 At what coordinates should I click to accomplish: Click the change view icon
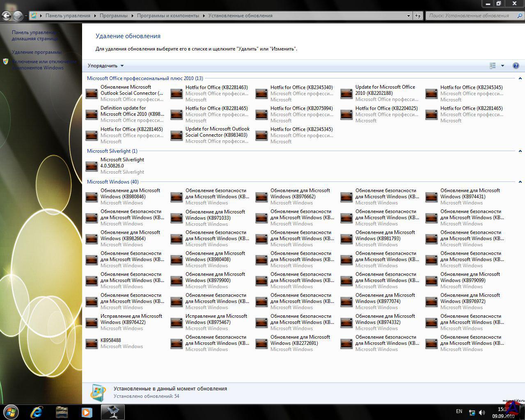(493, 66)
